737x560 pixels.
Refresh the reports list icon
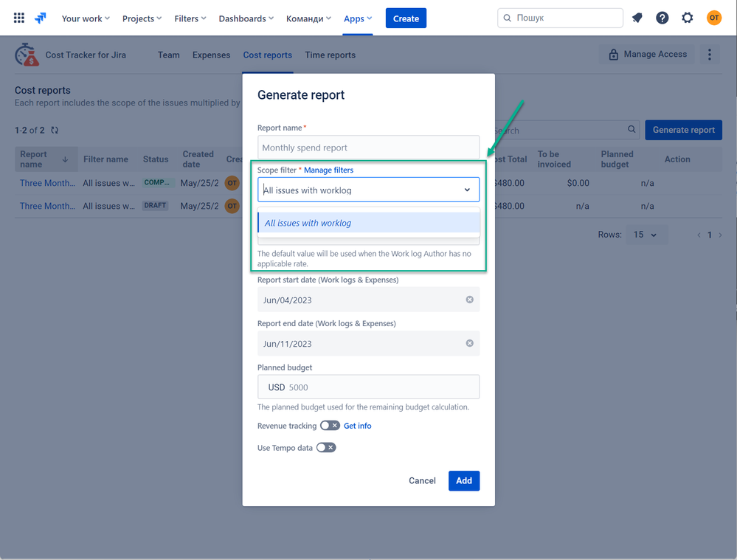(x=55, y=131)
